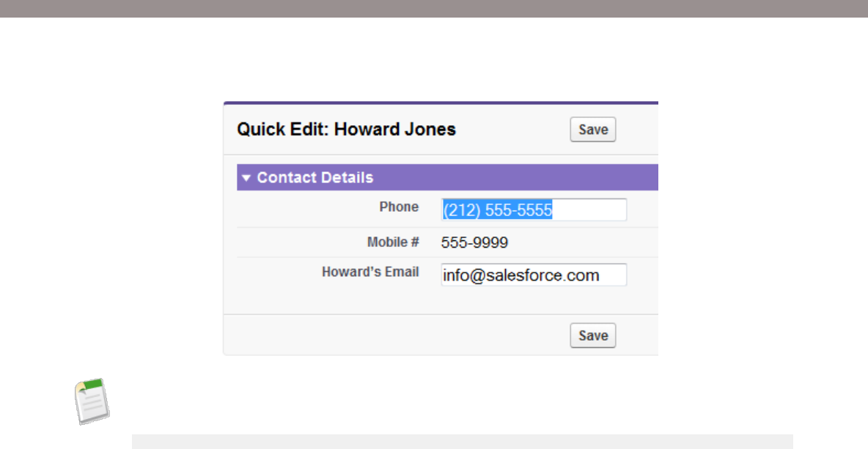Click the light gray box below the note icon
This screenshot has height=449, width=868.
point(462,442)
